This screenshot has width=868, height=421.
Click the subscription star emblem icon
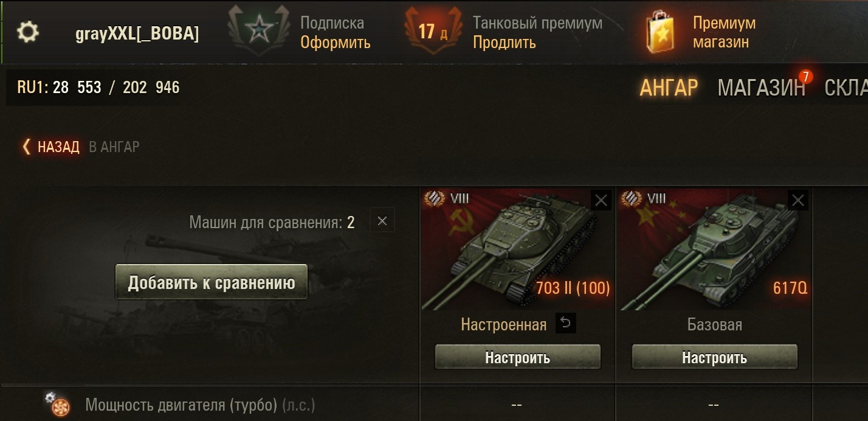(x=258, y=32)
